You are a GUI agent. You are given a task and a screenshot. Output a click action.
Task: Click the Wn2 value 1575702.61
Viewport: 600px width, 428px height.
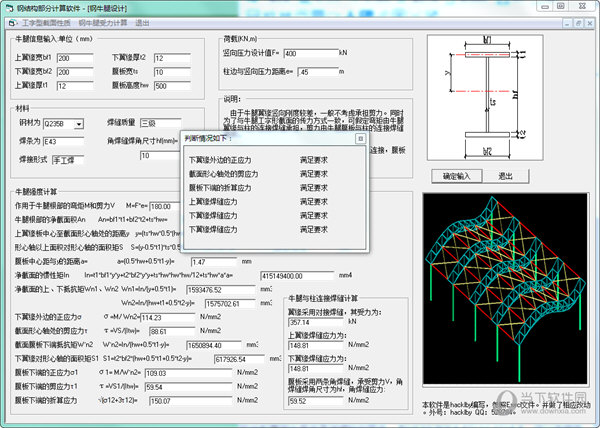pos(230,304)
